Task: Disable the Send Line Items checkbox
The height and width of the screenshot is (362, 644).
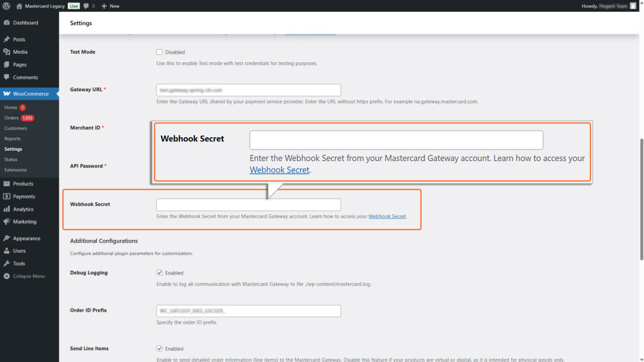Action: point(158,348)
